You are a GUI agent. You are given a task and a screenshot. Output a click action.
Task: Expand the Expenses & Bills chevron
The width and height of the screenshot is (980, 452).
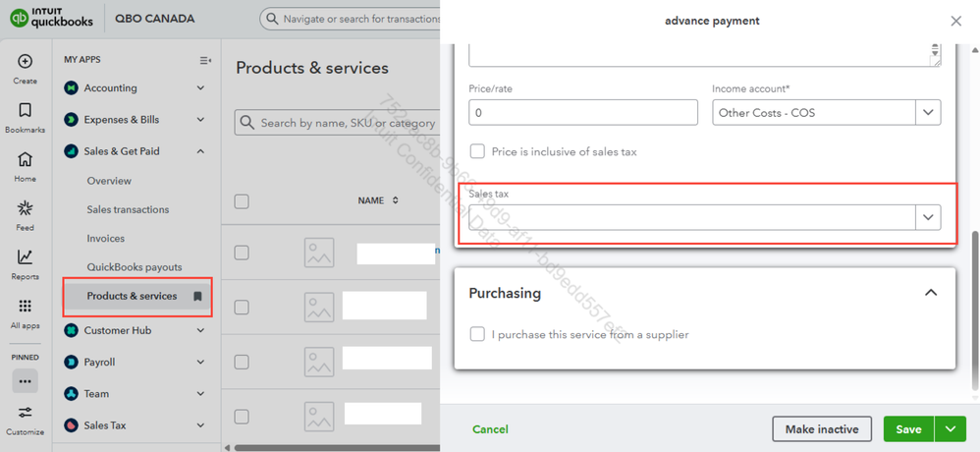200,120
